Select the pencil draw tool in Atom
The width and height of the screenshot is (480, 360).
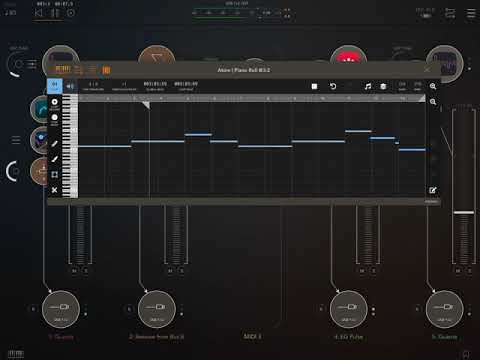(x=55, y=143)
